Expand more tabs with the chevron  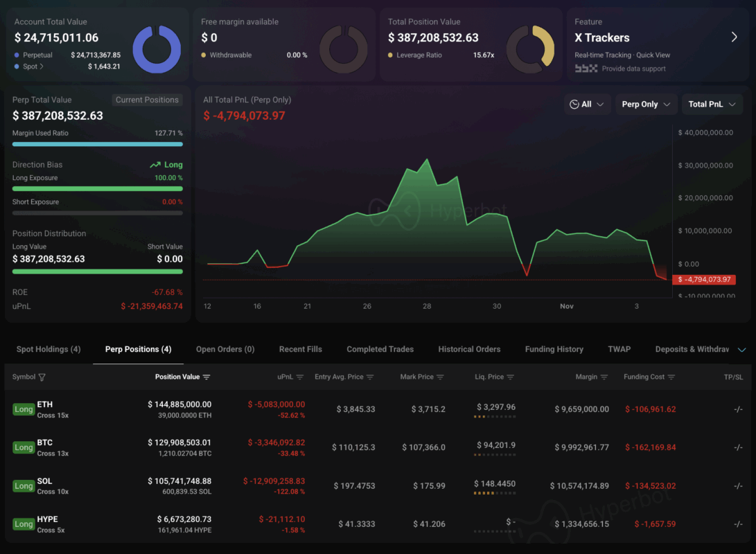coord(741,350)
